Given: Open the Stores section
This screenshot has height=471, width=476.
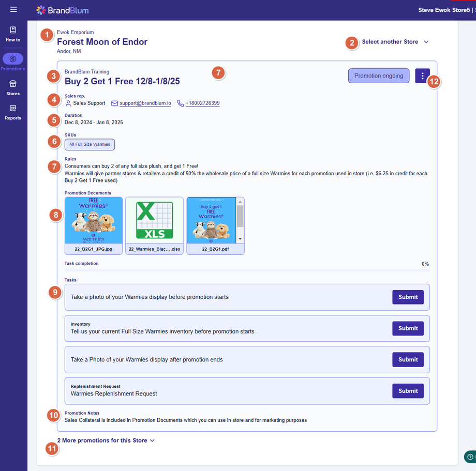Looking at the screenshot, I should pyautogui.click(x=13, y=88).
